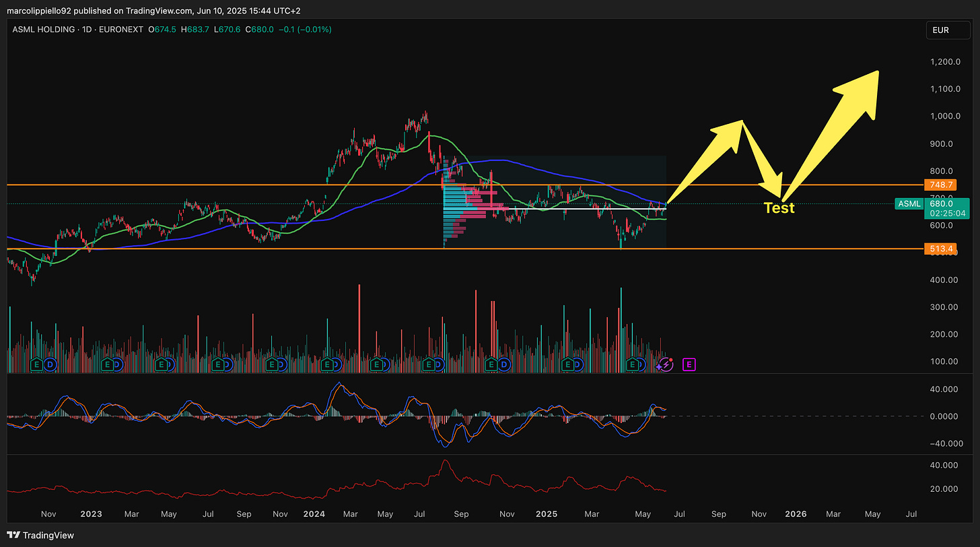Select the 2025 label on time axis
980x547 pixels.
coord(547,514)
